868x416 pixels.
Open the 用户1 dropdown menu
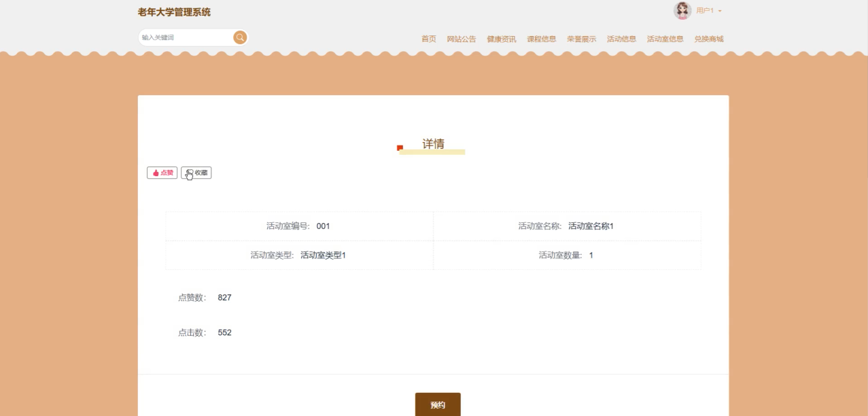[x=709, y=11]
